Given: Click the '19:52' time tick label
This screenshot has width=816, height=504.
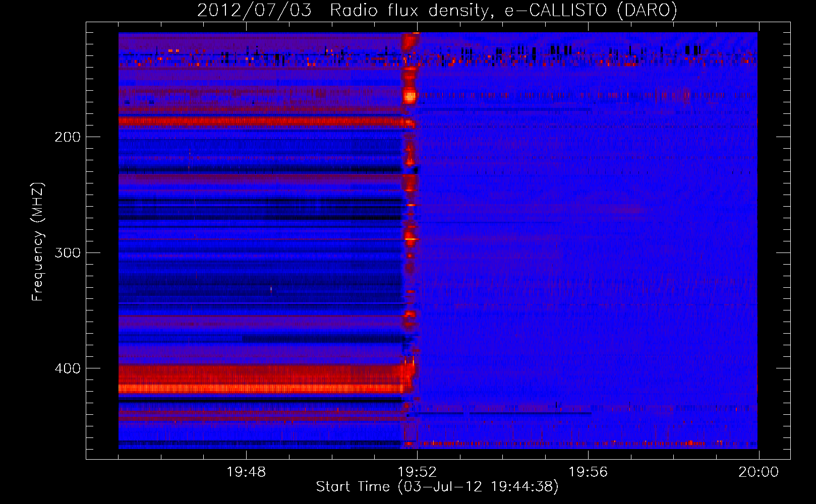Looking at the screenshot, I should click(417, 472).
